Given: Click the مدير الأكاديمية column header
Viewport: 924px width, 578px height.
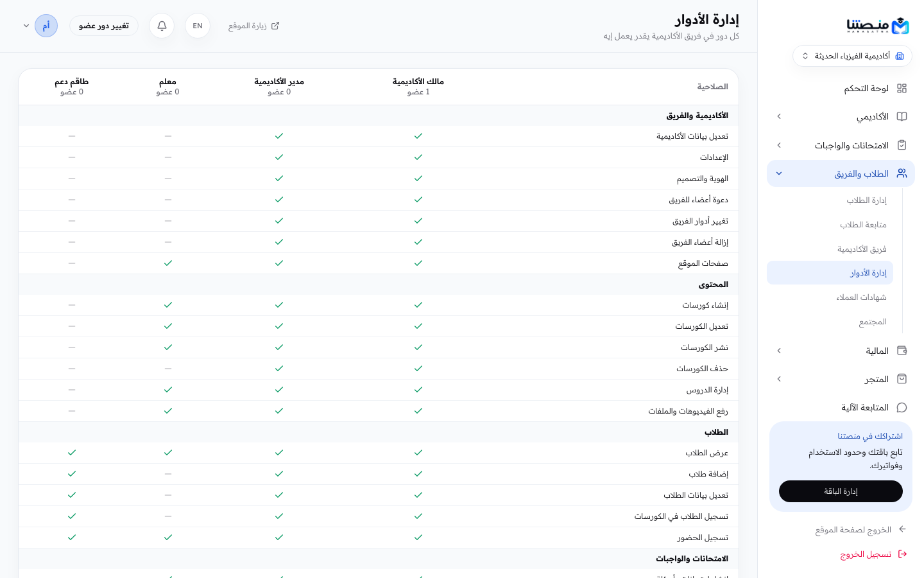Looking at the screenshot, I should point(279,87).
